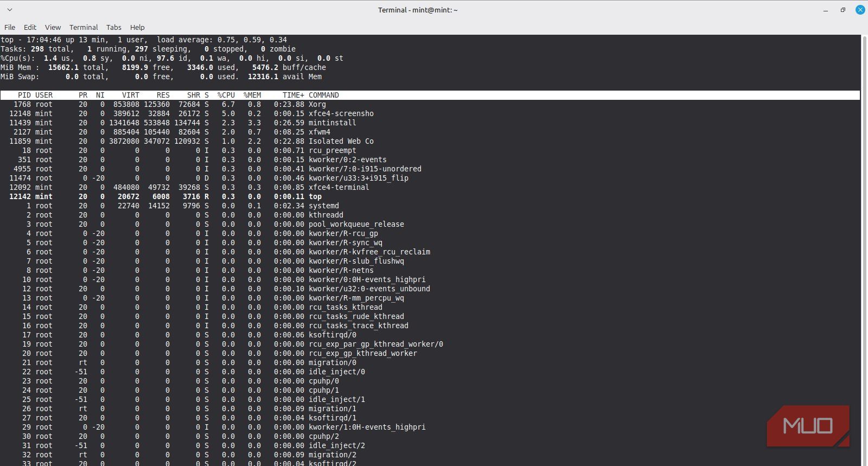Click idle_inject/0 command
868x466 pixels.
337,372
